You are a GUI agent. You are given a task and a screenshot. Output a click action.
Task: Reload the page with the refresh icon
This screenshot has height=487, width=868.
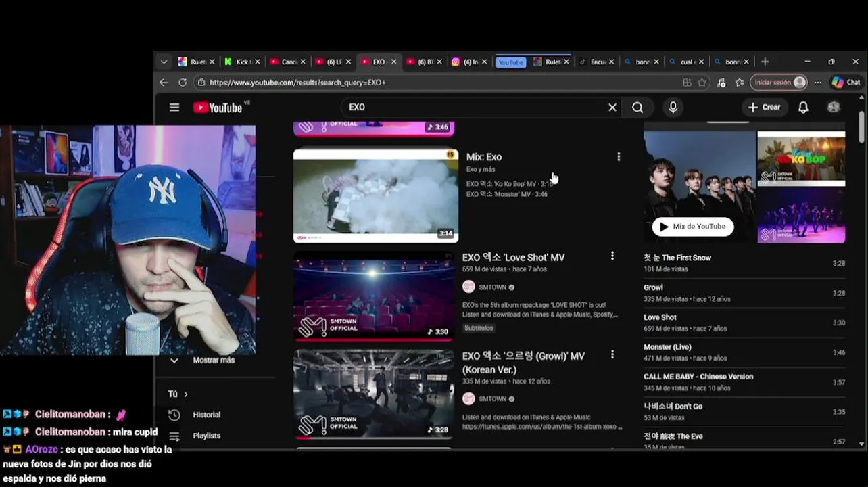[183, 82]
